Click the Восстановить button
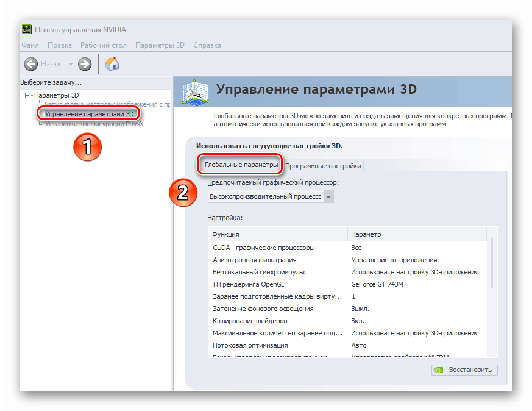This screenshot has height=411, width=532. (464, 370)
